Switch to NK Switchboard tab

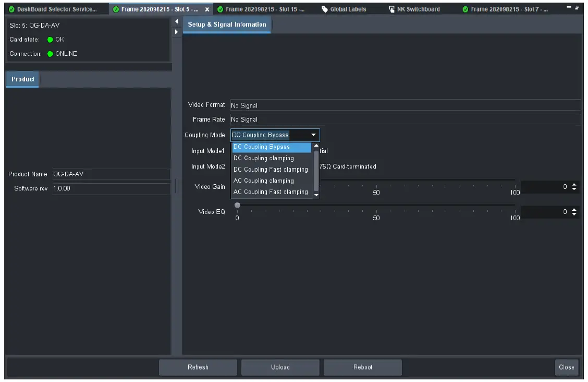(x=414, y=9)
